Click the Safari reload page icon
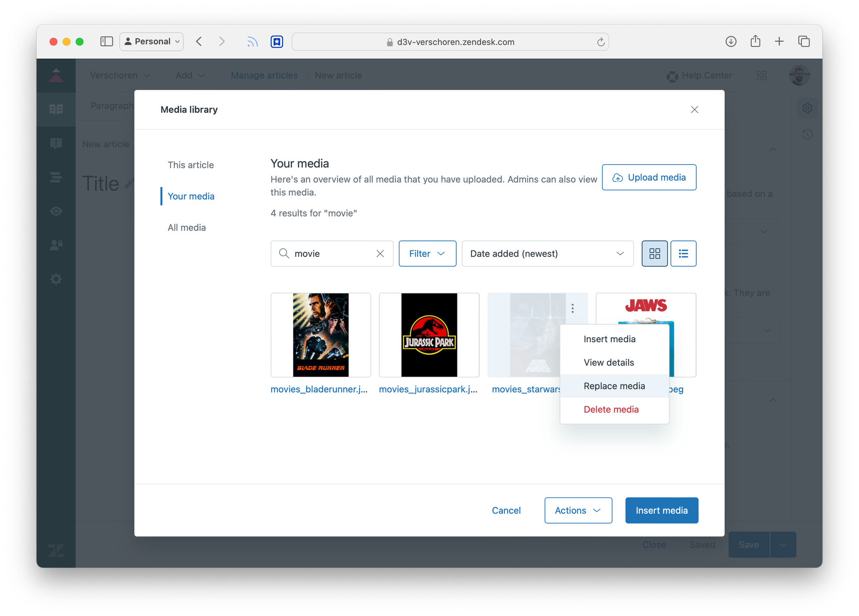The width and height of the screenshot is (859, 616). [x=600, y=42]
